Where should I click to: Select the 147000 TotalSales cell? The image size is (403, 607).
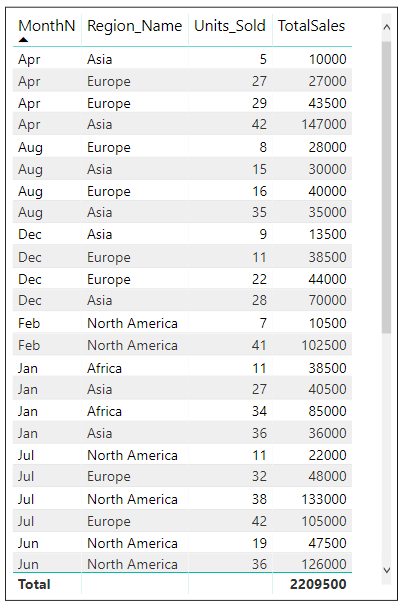point(324,124)
